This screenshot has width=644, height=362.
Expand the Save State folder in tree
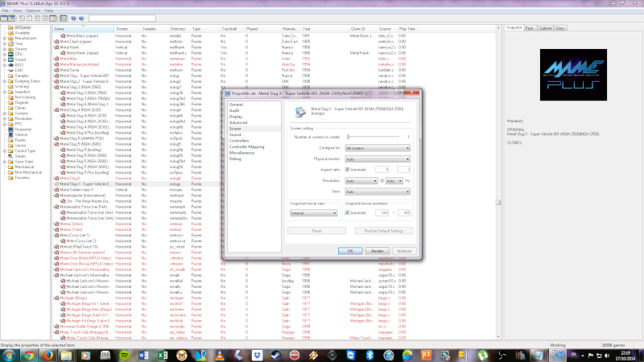coord(5,162)
